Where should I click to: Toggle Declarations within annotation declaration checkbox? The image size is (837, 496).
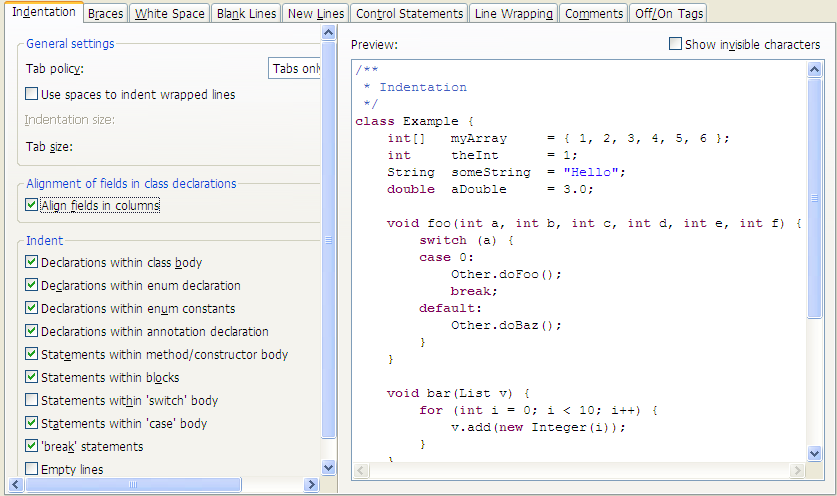click(x=31, y=331)
